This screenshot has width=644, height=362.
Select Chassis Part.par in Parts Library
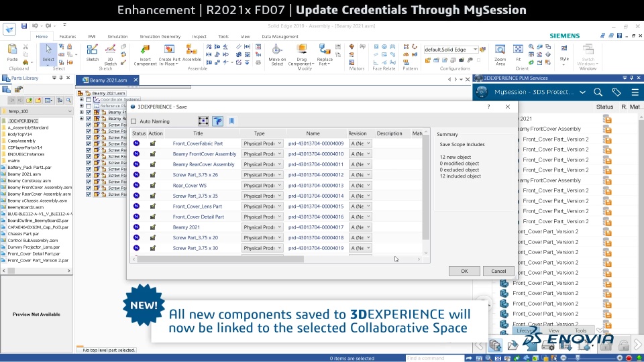(23, 233)
